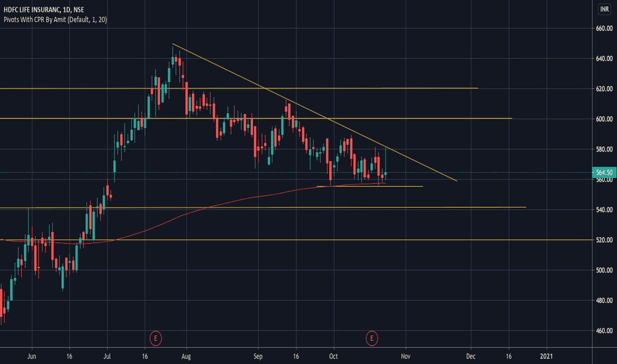The height and width of the screenshot is (364, 617).
Task: Click the 540.00 price axis label
Action: tap(604, 210)
